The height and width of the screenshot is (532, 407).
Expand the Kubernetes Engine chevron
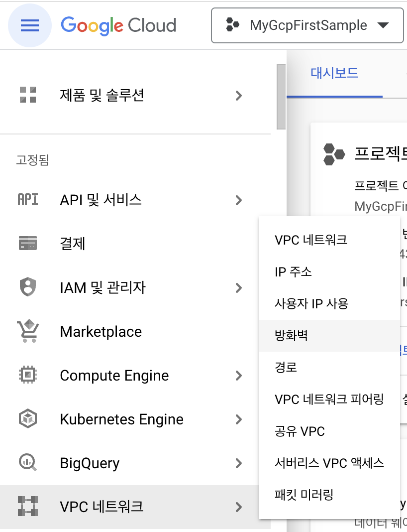pos(238,419)
